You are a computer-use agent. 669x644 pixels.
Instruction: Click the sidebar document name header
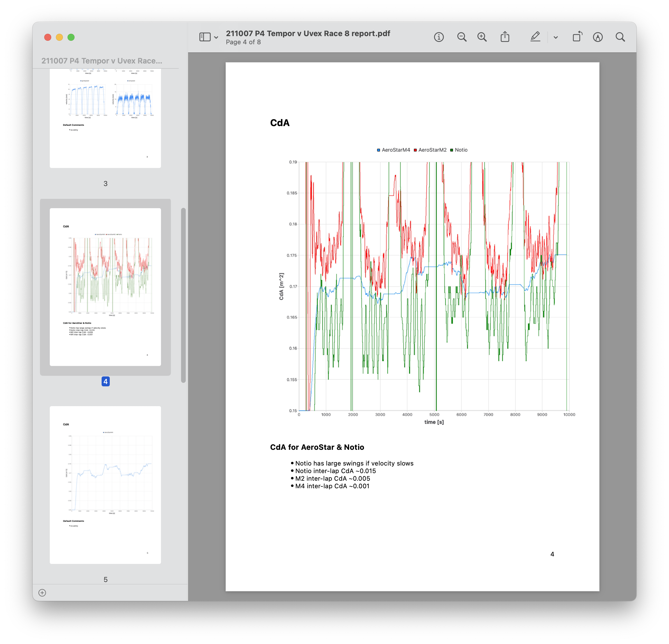click(x=102, y=61)
